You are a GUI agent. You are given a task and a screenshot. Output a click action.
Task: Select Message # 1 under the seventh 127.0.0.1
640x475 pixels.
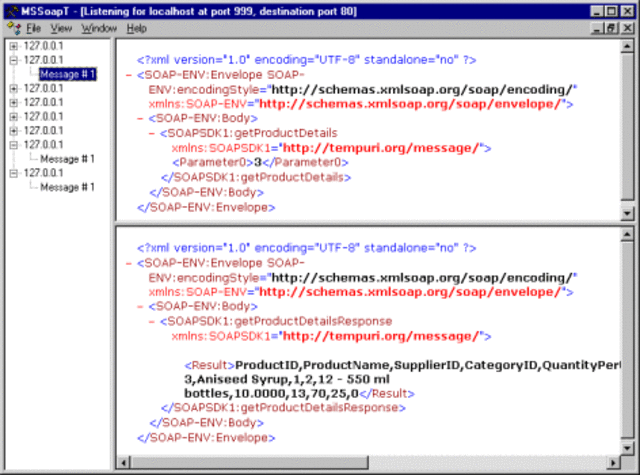coord(67,159)
